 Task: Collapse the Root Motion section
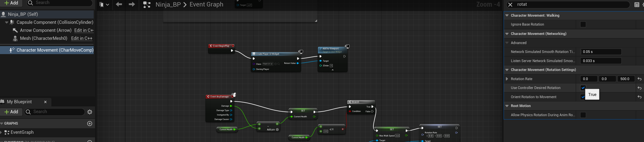click(507, 106)
